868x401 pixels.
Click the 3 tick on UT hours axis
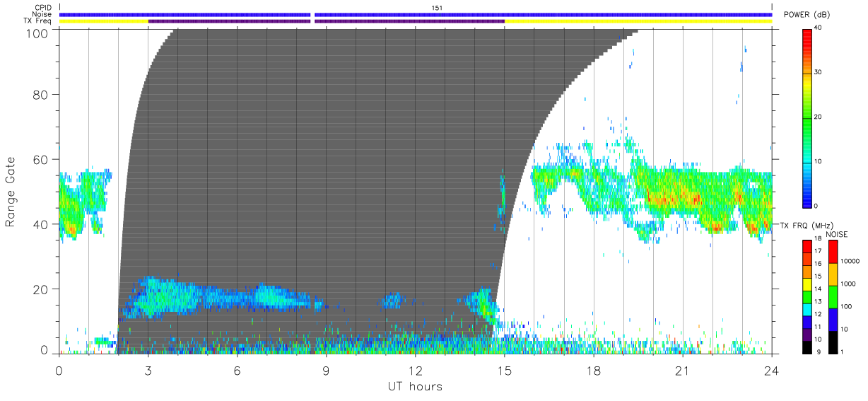[x=148, y=371]
